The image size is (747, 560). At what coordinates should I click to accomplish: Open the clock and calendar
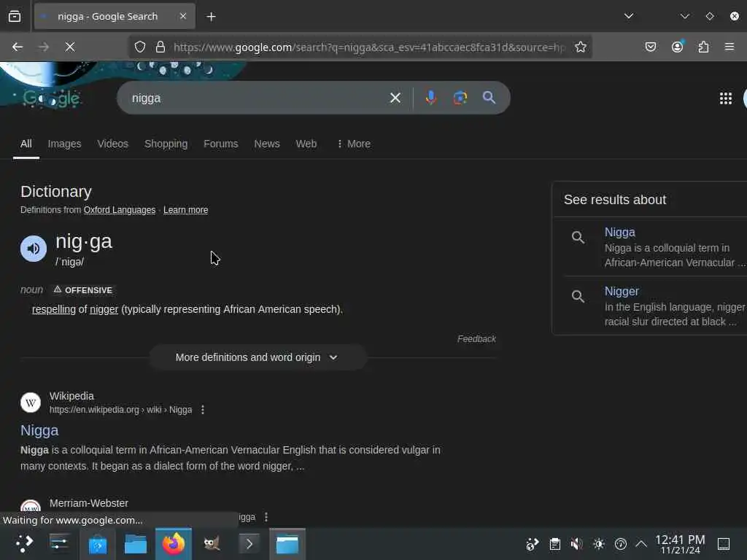click(680, 544)
